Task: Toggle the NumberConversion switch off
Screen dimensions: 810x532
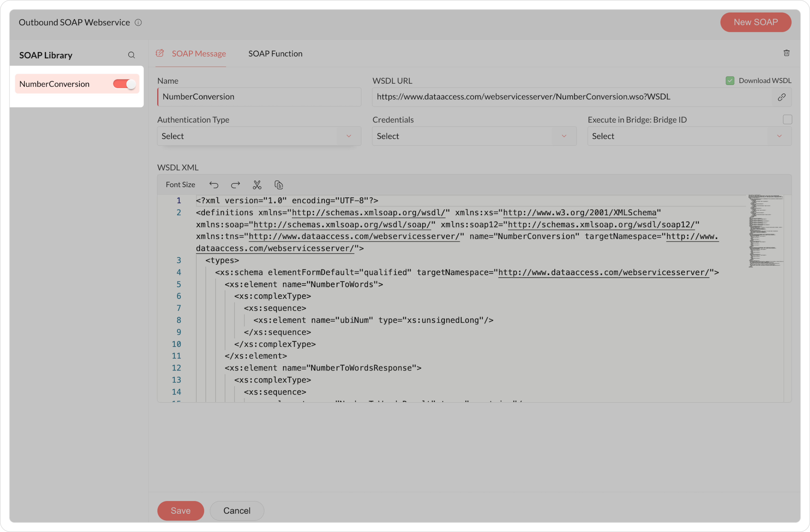Action: click(124, 84)
